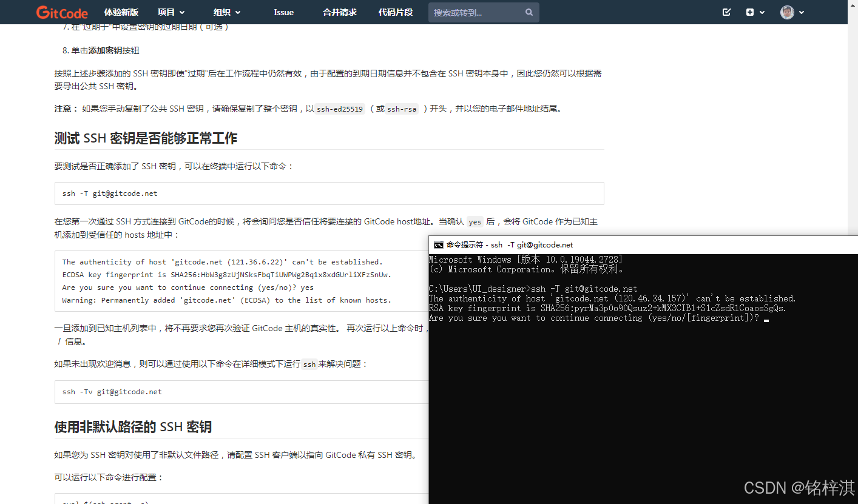Expand the arrow next to plus icon

(762, 12)
